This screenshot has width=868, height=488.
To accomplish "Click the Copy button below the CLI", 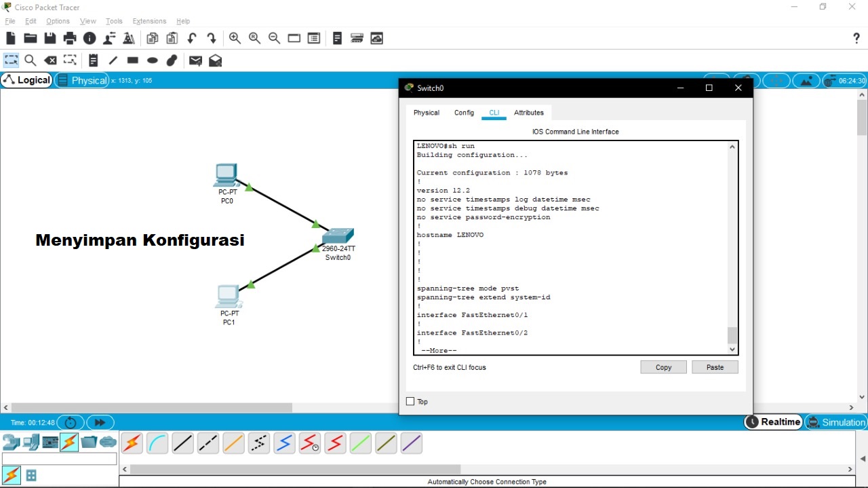I will (x=663, y=367).
